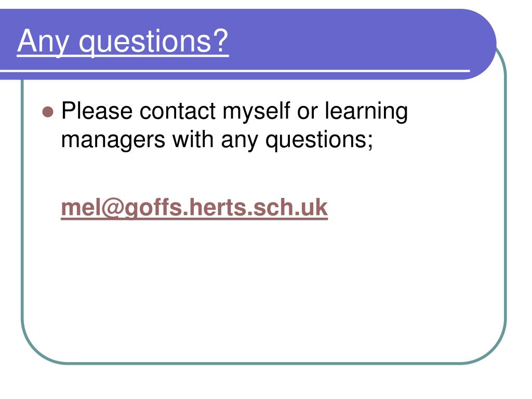Click the word 'Any' in the title
532x399 pixels.
pyautogui.click(x=44, y=42)
